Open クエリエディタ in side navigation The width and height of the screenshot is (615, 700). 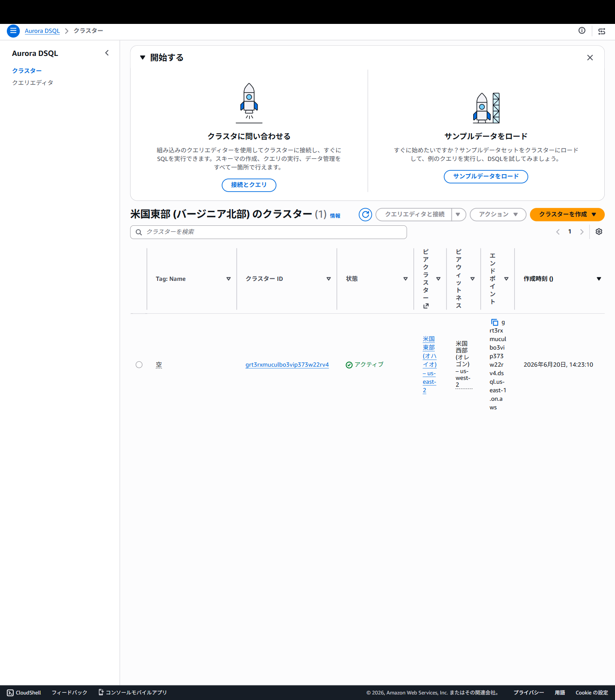click(x=33, y=83)
